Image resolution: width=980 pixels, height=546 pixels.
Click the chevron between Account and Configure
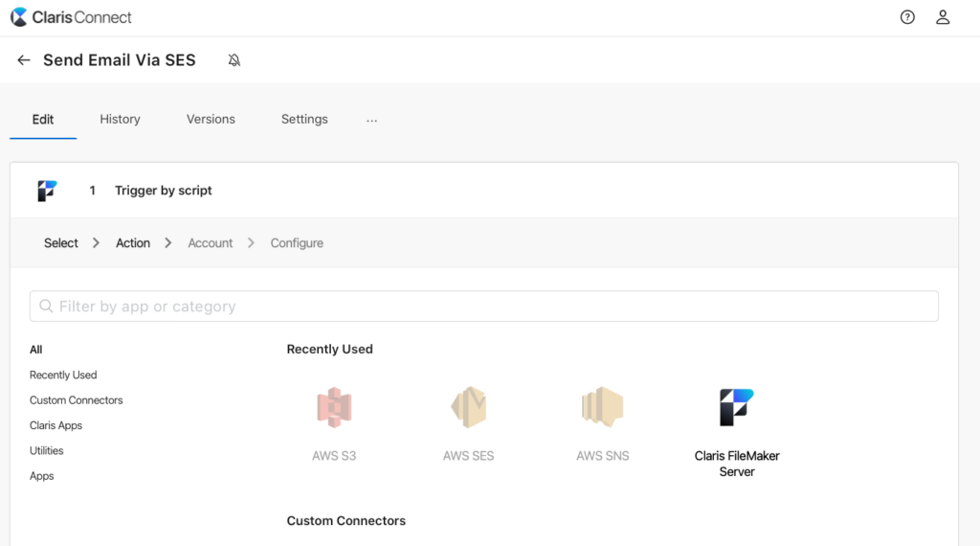[x=252, y=242]
